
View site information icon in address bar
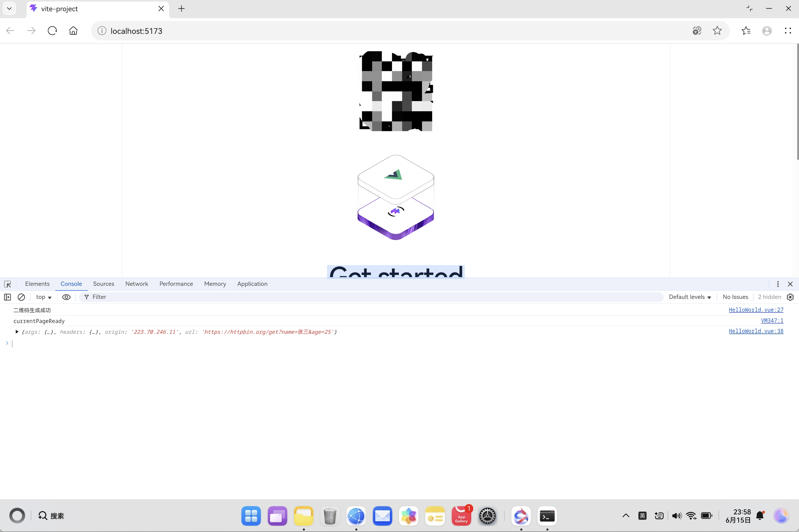(102, 31)
